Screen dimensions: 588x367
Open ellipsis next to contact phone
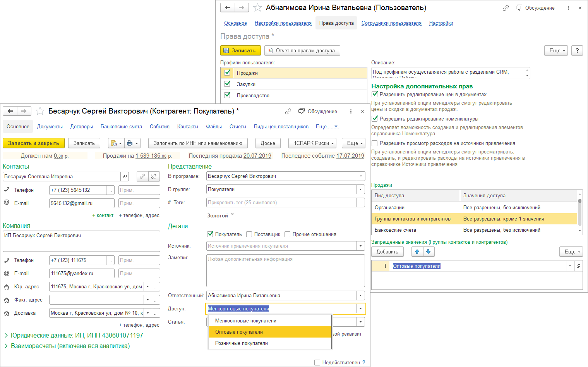coord(110,190)
